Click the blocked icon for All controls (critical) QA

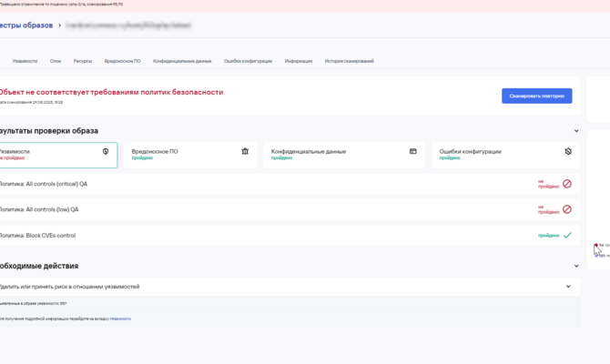tap(567, 184)
